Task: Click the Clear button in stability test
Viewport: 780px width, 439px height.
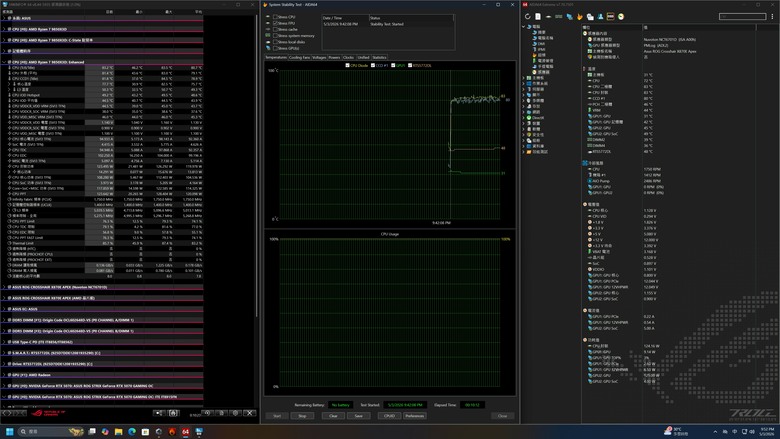Action: coord(333,416)
